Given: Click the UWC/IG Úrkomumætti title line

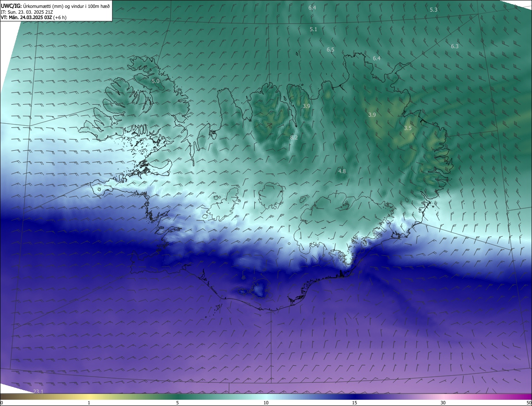Looking at the screenshot, I should [55, 6].
